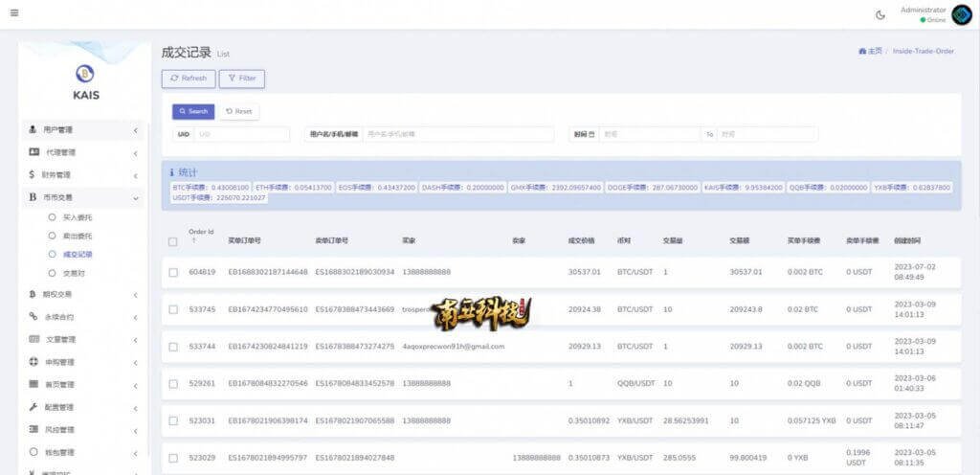Click the wrench icon beside 配置管理

pos(33,407)
